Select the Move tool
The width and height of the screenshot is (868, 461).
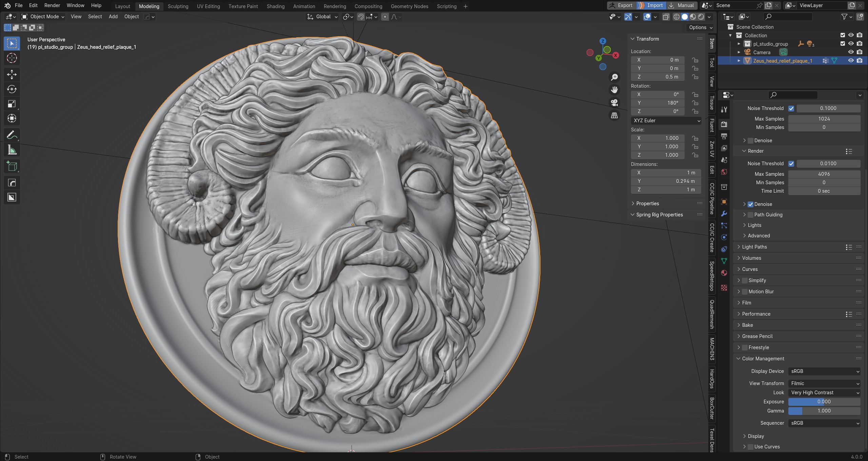pyautogui.click(x=12, y=75)
